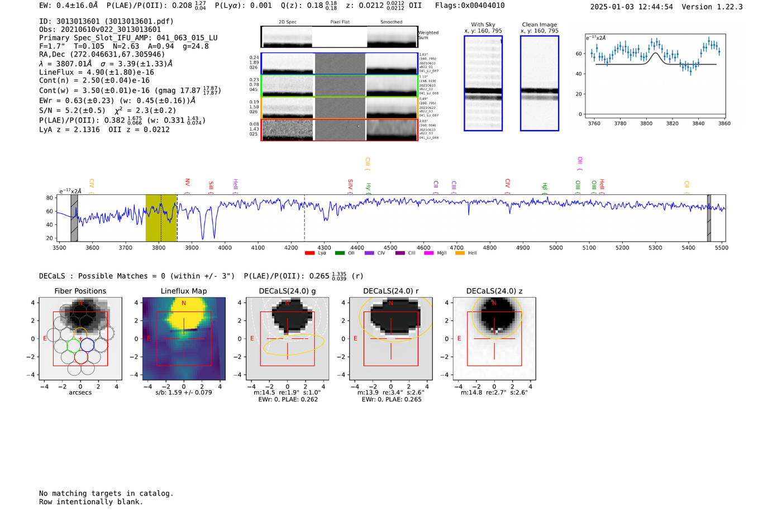Open the Fiber Positions panel image

(x=80, y=338)
